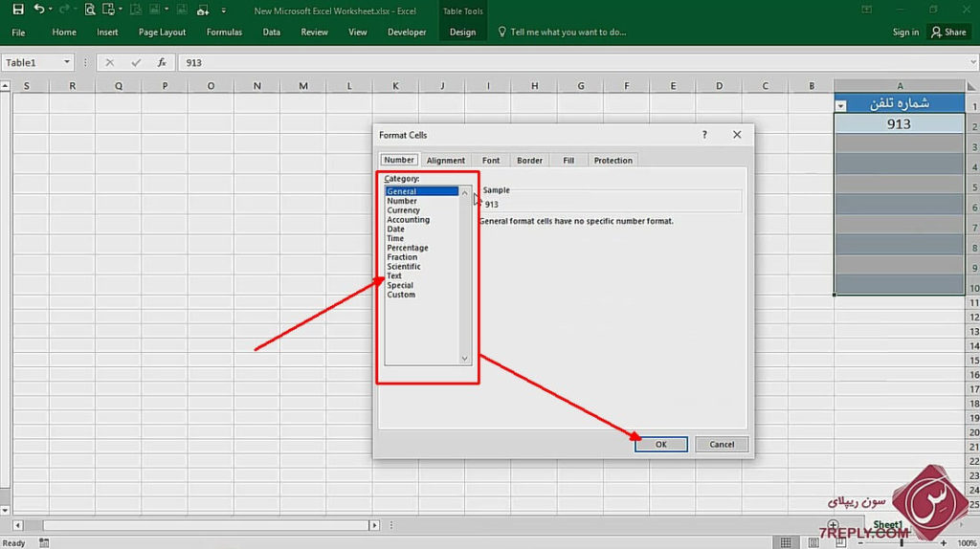980x549 pixels.
Task: Click OK in Format Cells dialog
Action: tap(660, 444)
